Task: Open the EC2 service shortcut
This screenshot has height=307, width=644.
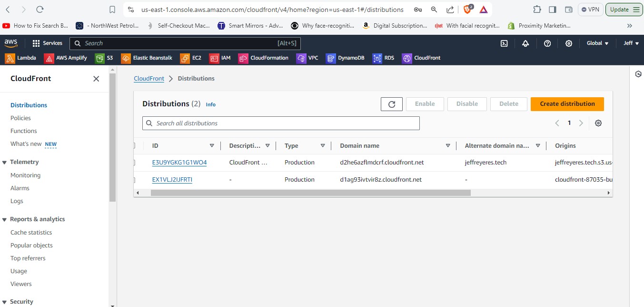Action: [191, 58]
